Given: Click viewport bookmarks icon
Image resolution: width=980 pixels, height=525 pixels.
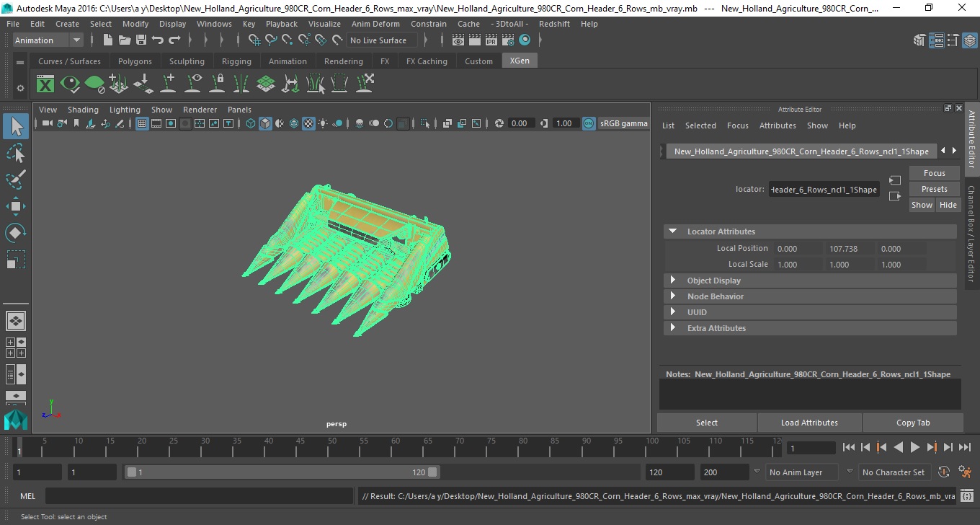Looking at the screenshot, I should tap(76, 123).
